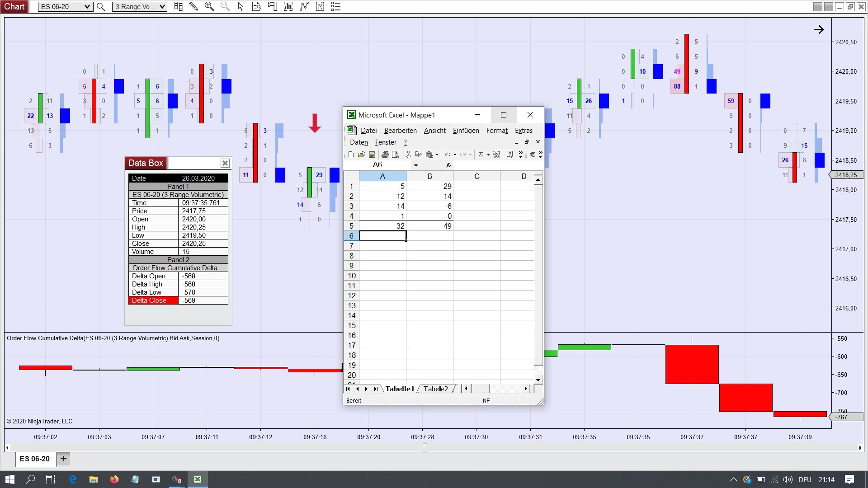This screenshot has width=868, height=488.
Task: Click the scissors Cut icon in Excel
Action: point(408,155)
